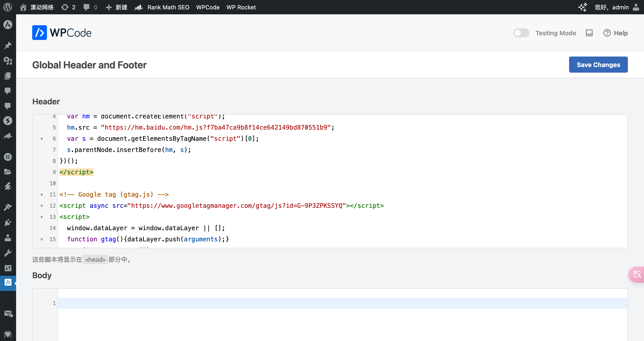Open WPCode admin bar menu

tap(208, 7)
